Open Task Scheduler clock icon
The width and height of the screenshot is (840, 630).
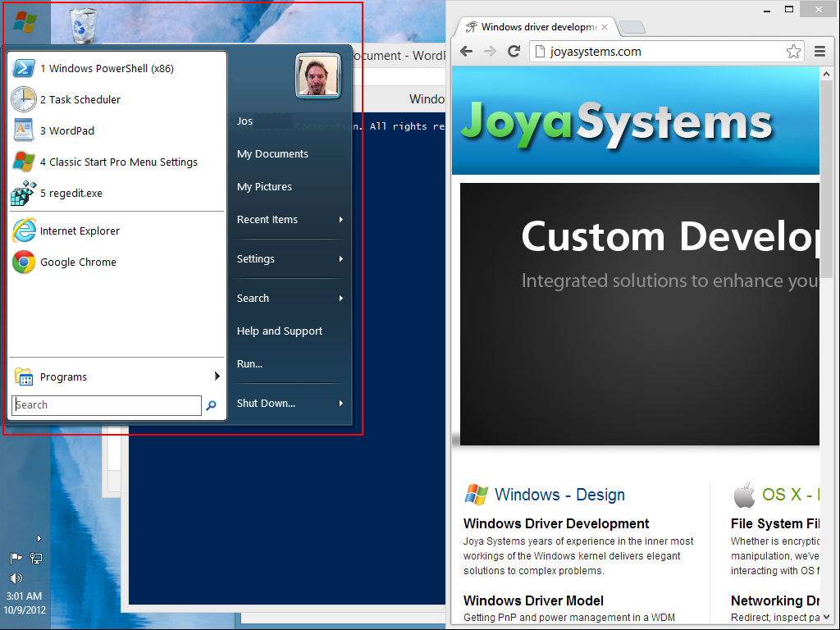click(24, 99)
